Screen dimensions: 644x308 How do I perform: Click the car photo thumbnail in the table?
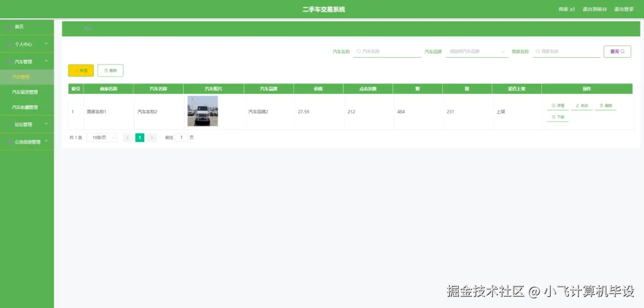(203, 110)
